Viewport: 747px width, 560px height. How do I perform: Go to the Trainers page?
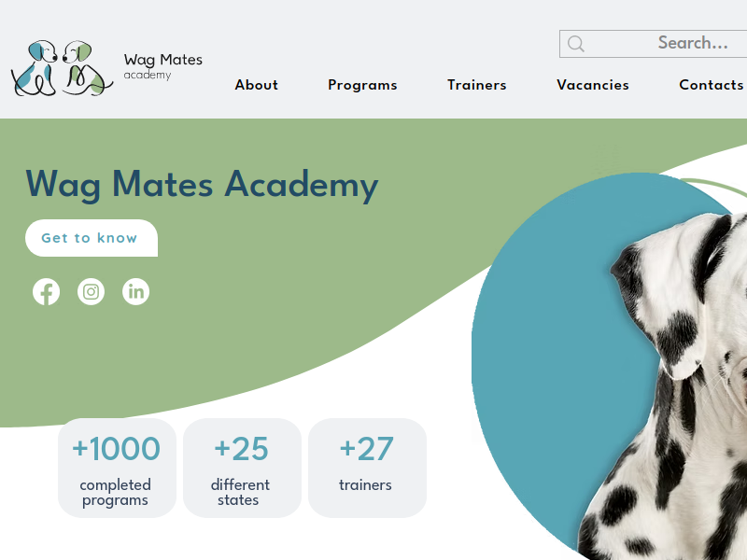pyautogui.click(x=477, y=85)
